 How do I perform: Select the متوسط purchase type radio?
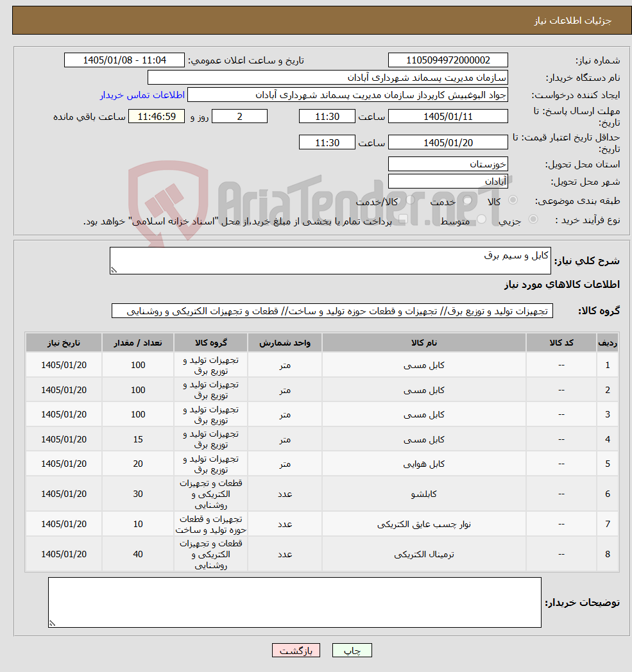coord(481,219)
